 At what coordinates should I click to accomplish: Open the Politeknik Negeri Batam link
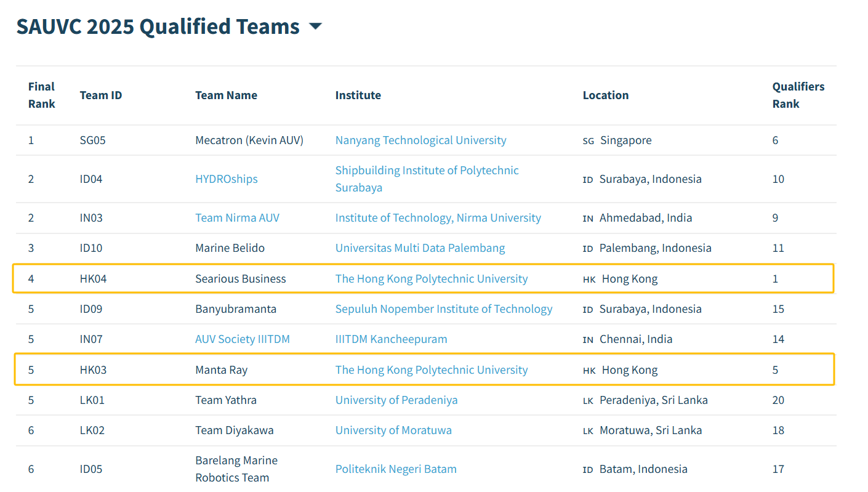(396, 469)
